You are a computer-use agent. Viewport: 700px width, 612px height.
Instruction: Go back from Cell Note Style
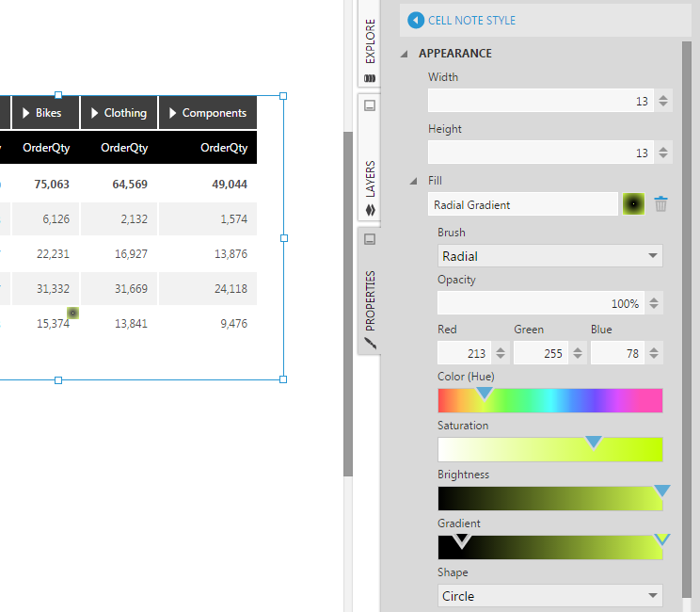(x=416, y=20)
